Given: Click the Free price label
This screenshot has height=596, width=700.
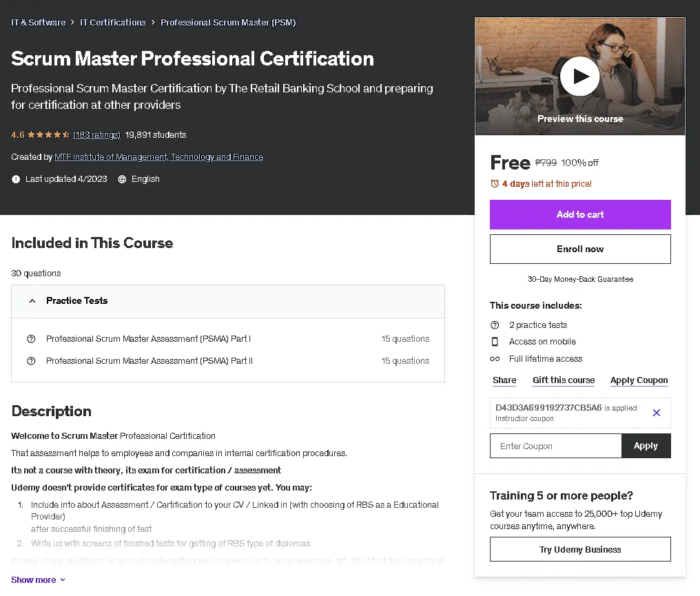Looking at the screenshot, I should point(510,163).
